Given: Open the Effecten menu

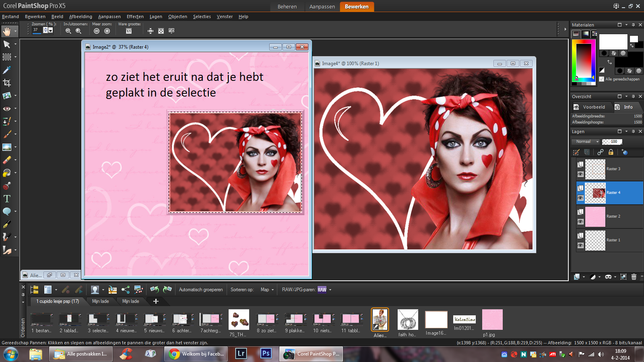Looking at the screenshot, I should pos(135,16).
